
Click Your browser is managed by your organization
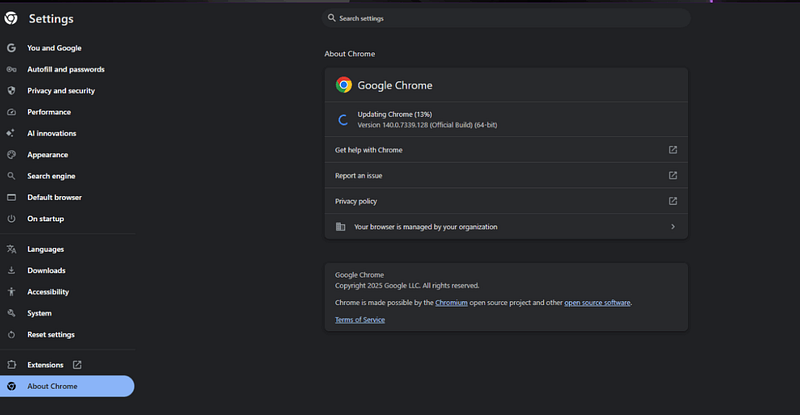pyautogui.click(x=506, y=227)
